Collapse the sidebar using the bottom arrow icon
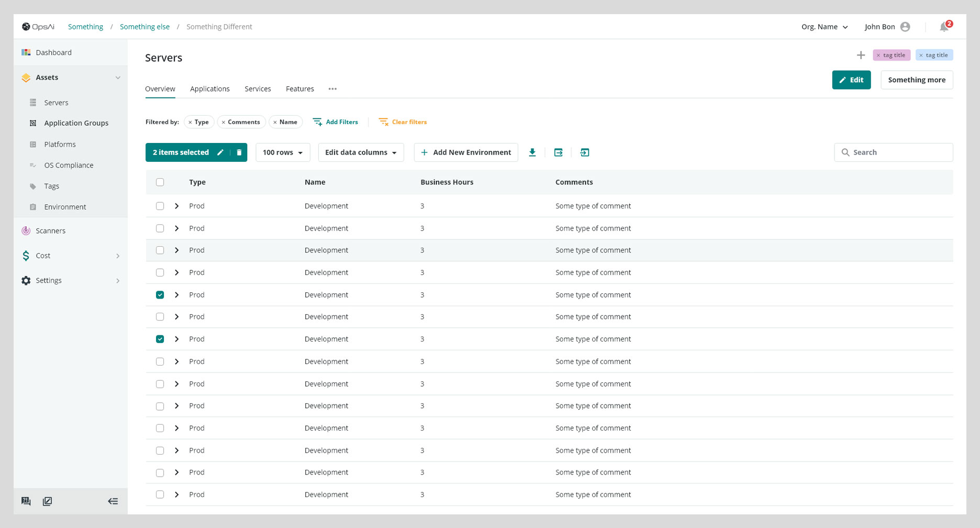 click(x=113, y=501)
